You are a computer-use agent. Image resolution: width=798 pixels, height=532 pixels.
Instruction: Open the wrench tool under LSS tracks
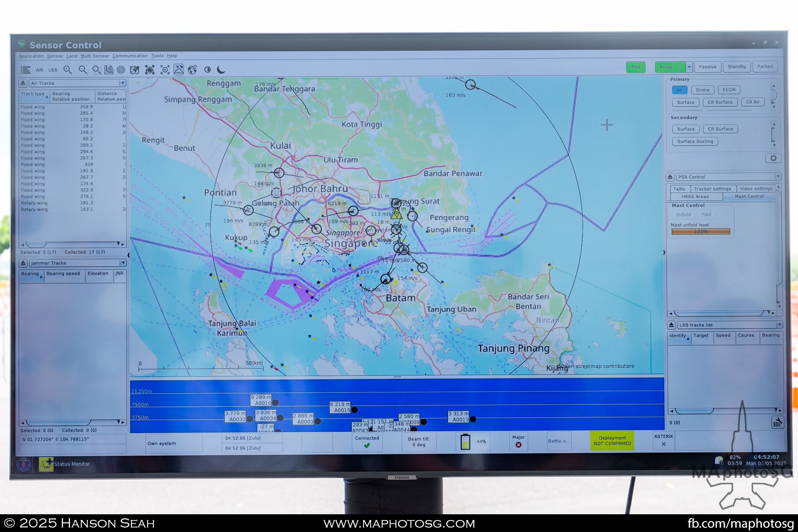[777, 422]
